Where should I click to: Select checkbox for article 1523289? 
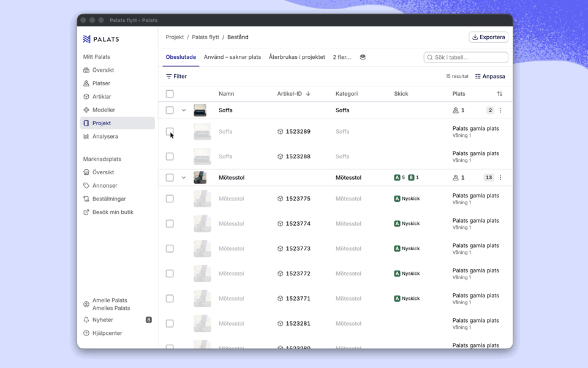170,131
